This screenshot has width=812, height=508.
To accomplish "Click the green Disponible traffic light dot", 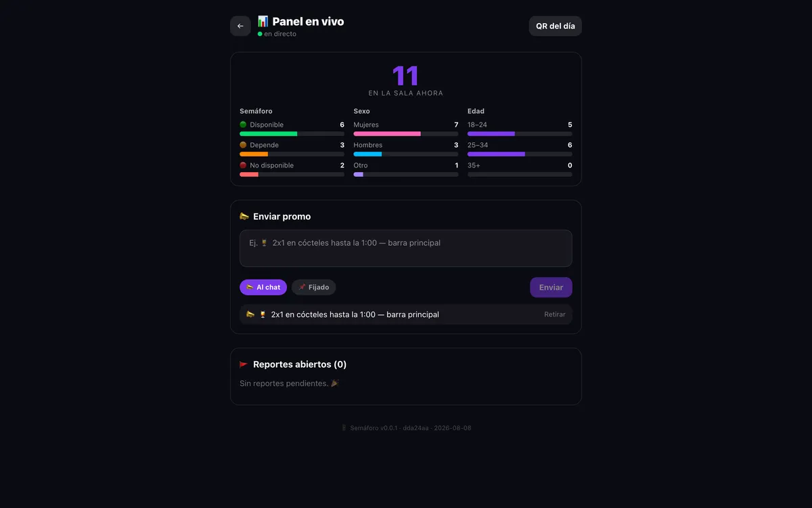I will [243, 125].
